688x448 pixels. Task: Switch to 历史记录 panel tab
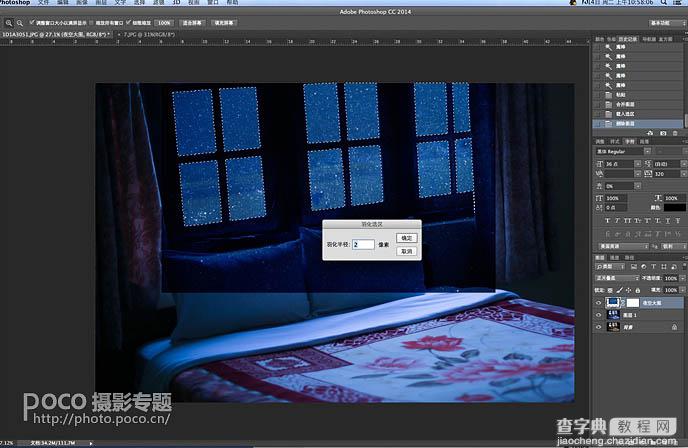(628, 39)
